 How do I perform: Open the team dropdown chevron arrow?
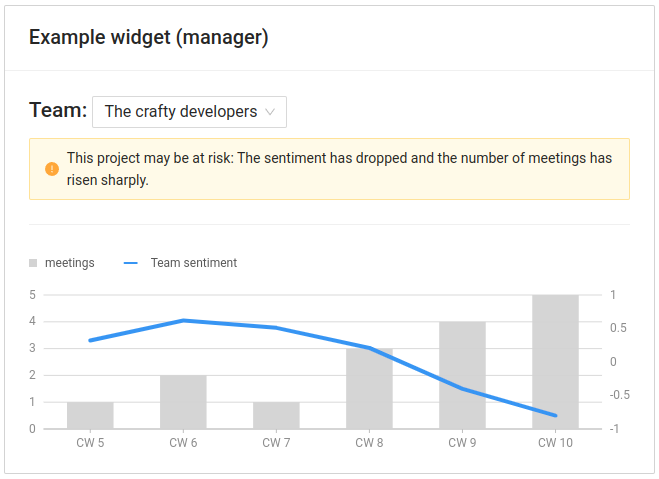coord(270,112)
